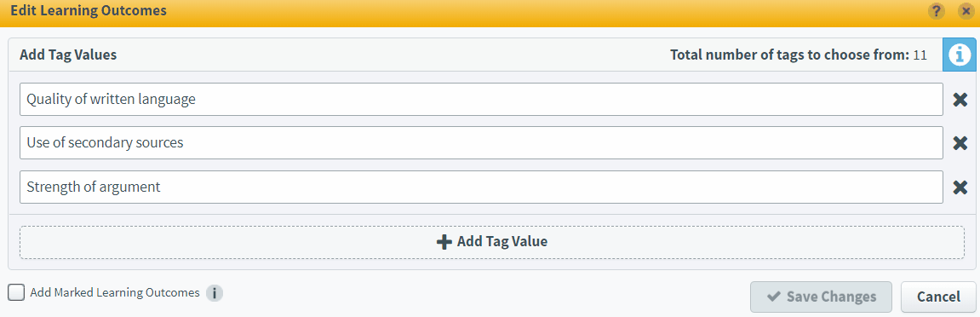
Task: Select the 'Strength of argument' text box
Action: (x=481, y=187)
